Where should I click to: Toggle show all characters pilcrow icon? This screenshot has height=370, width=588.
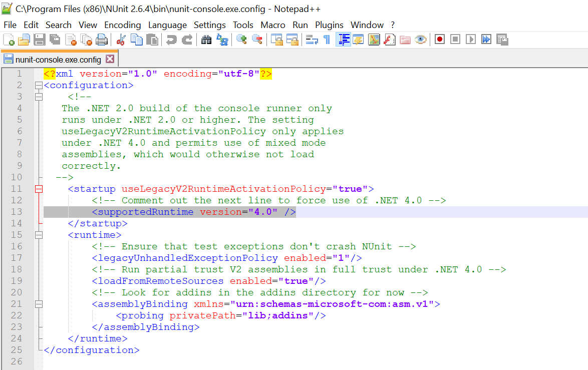(x=327, y=40)
